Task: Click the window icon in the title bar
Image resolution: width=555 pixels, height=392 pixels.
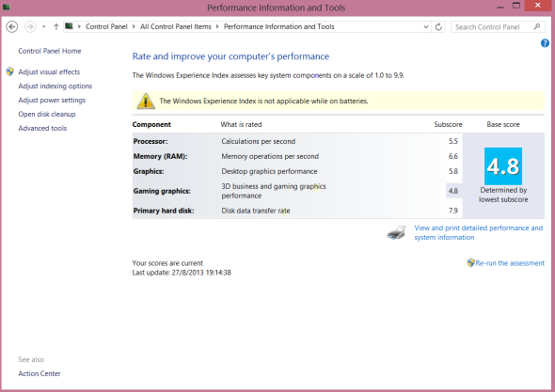Action: [x=7, y=7]
